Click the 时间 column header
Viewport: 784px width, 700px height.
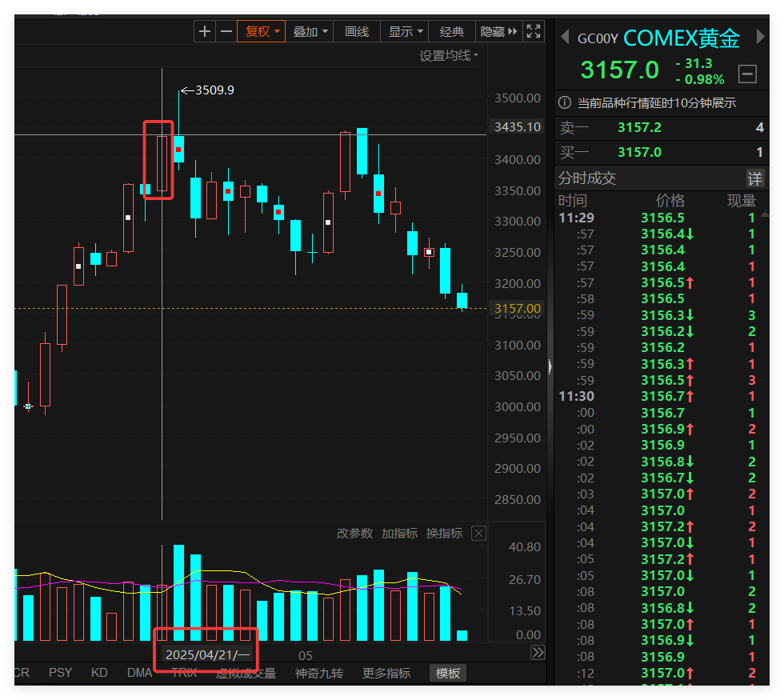point(573,201)
